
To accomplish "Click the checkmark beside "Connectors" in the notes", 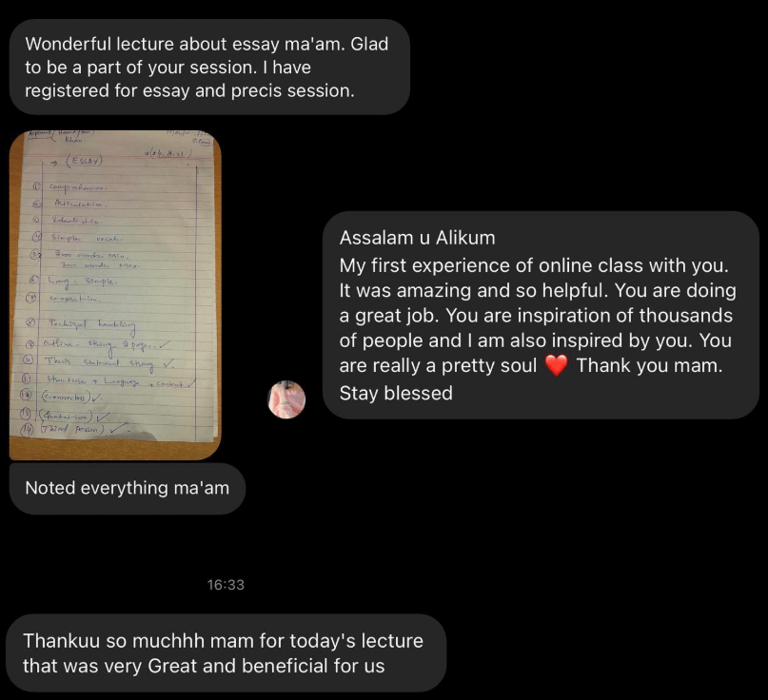I will tap(97, 398).
